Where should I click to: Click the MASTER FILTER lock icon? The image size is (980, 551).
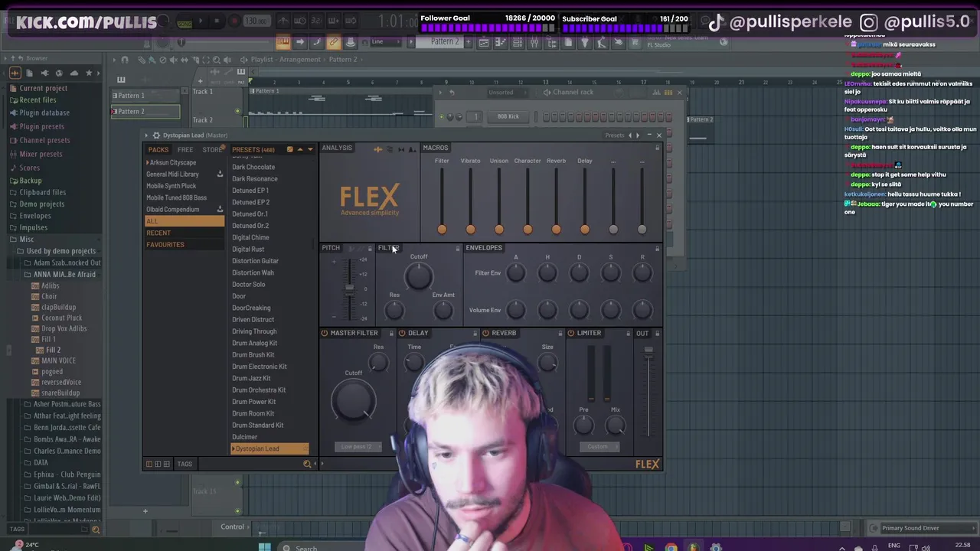coord(391,334)
